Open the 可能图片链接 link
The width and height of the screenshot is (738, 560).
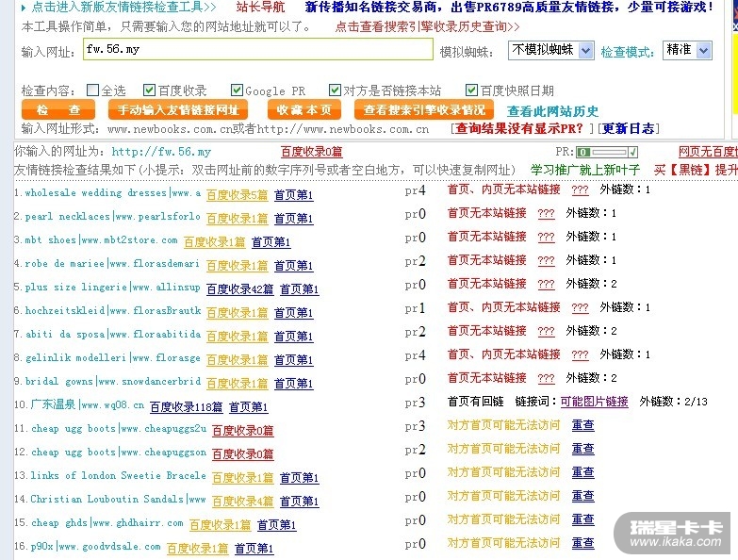pos(594,402)
